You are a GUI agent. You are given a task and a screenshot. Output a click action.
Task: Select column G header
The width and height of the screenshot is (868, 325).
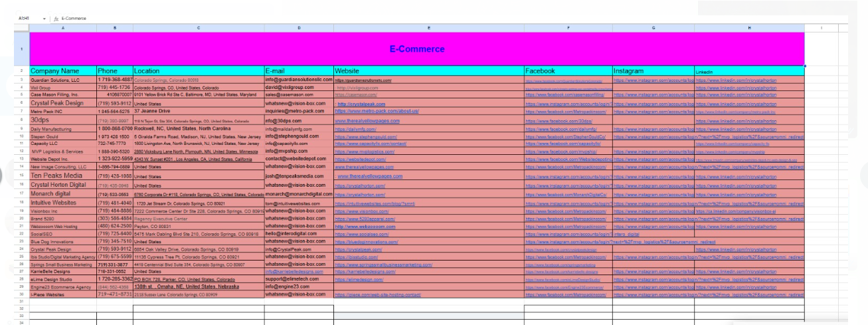point(653,27)
